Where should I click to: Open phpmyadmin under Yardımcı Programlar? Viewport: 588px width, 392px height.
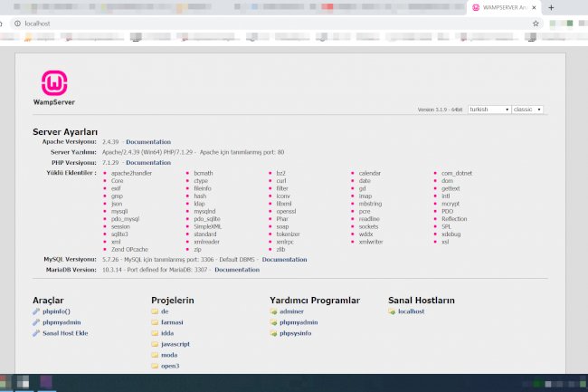(x=299, y=322)
